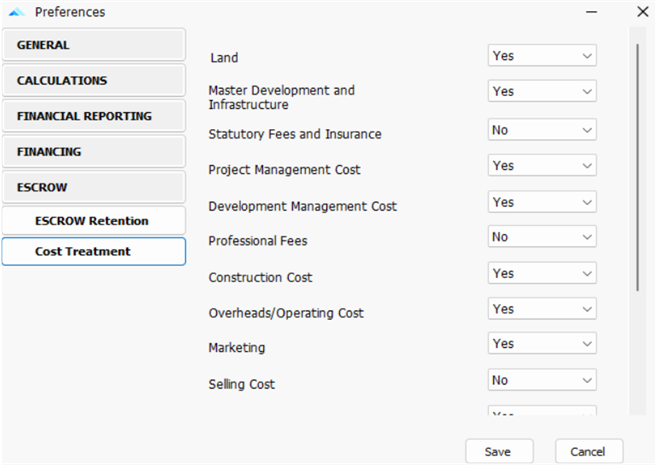
Task: Close the Preferences dialog
Action: 642,12
